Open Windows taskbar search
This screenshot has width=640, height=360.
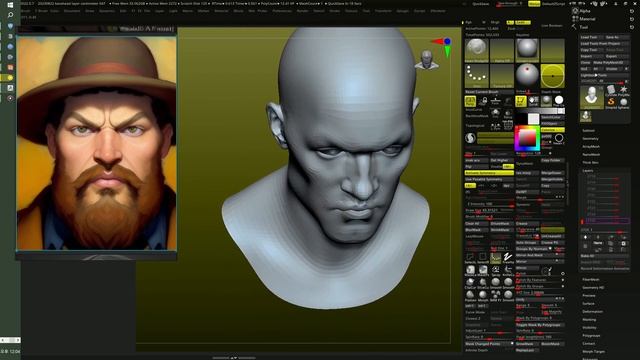[10, 15]
